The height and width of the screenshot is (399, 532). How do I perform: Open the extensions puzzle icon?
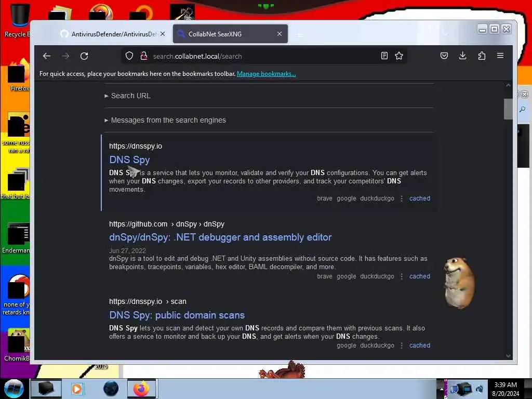pyautogui.click(x=482, y=56)
